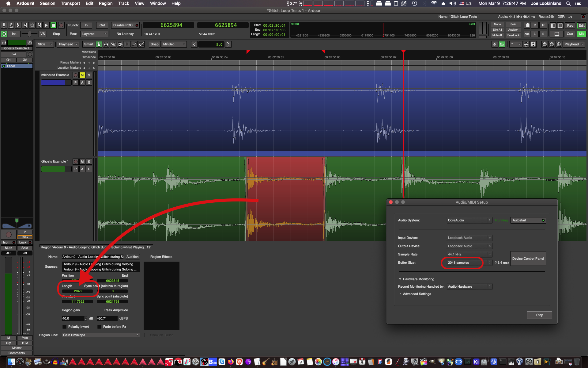Click the loop playback icon
This screenshot has height=368, width=588.
click(x=32, y=25)
